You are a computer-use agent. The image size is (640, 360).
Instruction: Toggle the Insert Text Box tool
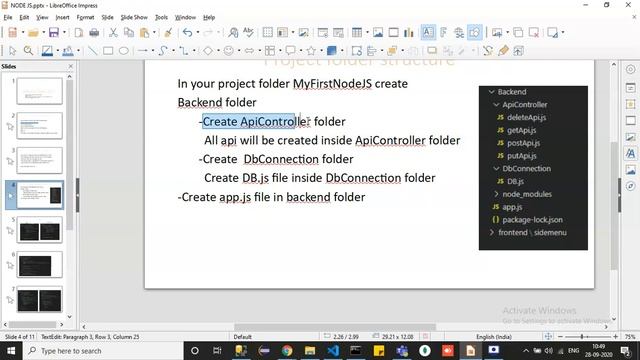click(428, 32)
